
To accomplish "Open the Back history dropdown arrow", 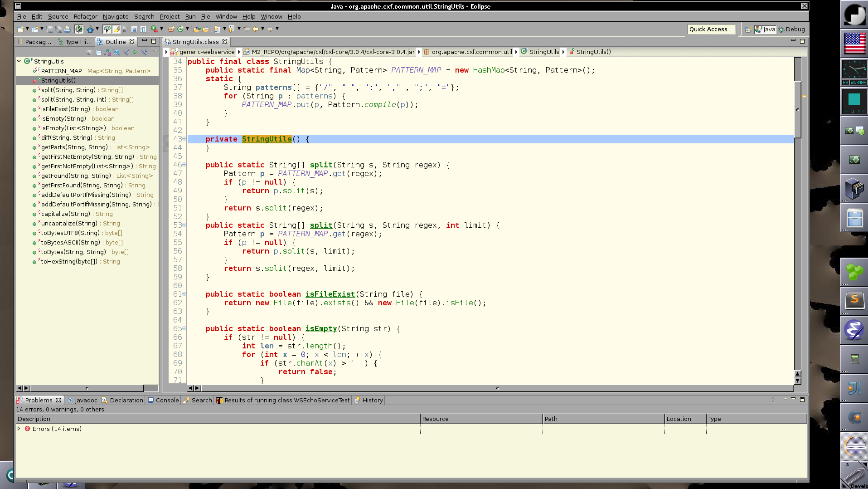I will point(262,29).
